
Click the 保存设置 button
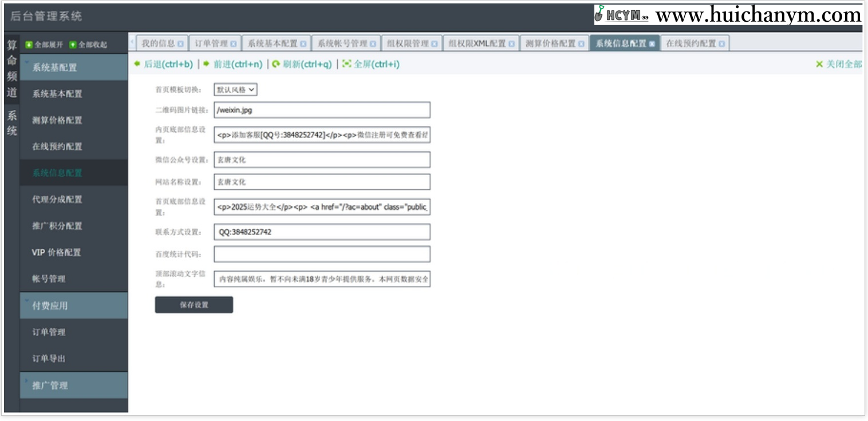pyautogui.click(x=194, y=305)
